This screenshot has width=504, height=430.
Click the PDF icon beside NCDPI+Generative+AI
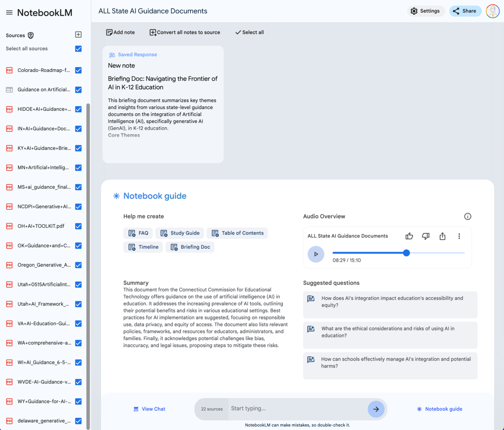pos(9,206)
